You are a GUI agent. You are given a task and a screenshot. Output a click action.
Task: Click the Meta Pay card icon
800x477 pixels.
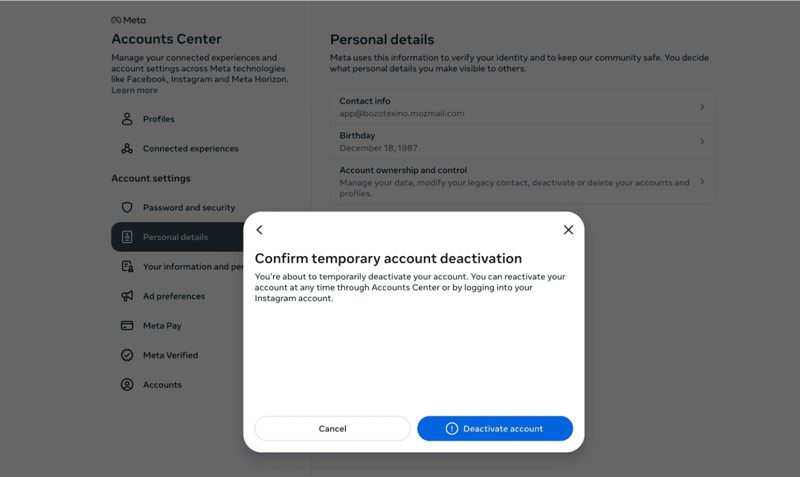tap(127, 326)
